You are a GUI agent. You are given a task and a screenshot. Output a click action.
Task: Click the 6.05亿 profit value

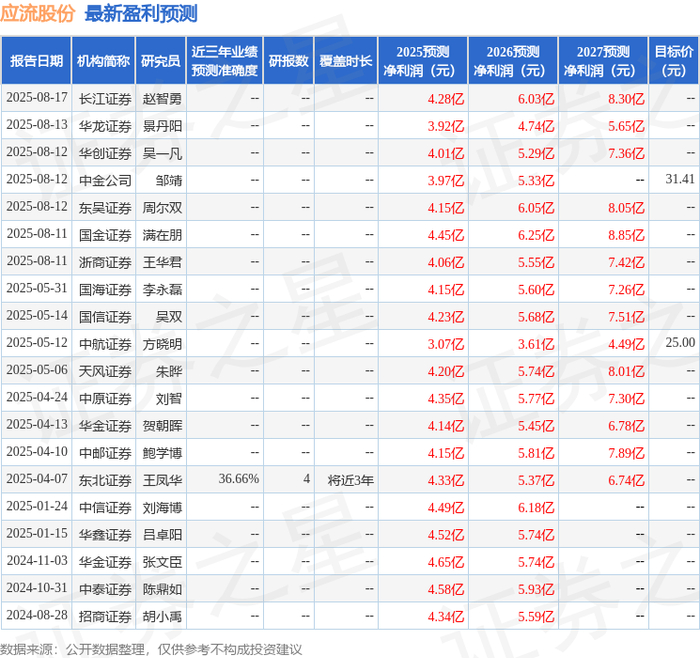pos(536,208)
